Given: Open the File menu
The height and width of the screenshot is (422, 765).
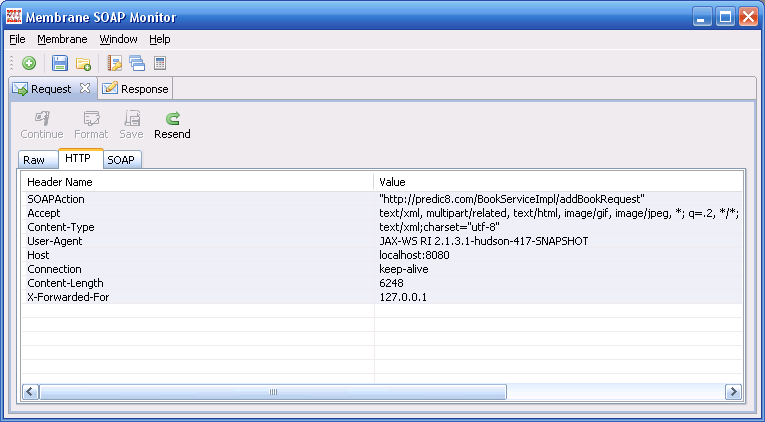Looking at the screenshot, I should pos(17,39).
